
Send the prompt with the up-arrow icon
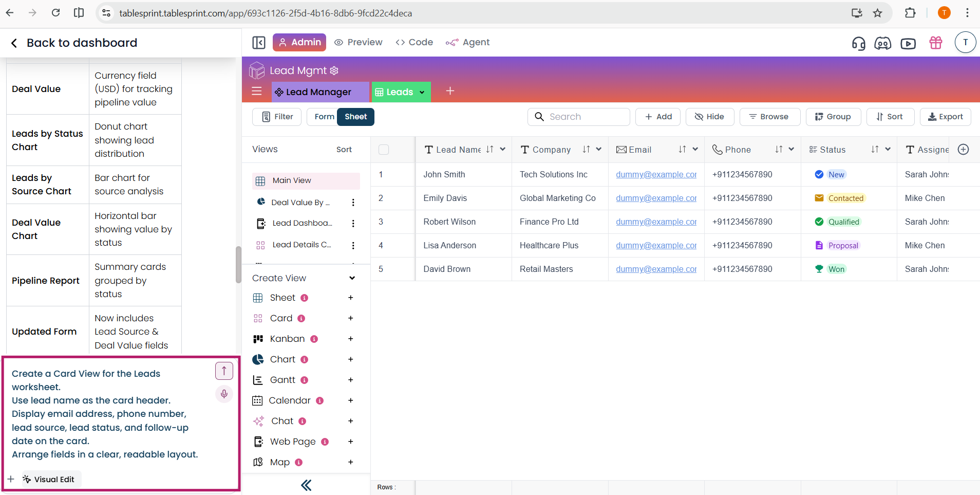coord(224,371)
